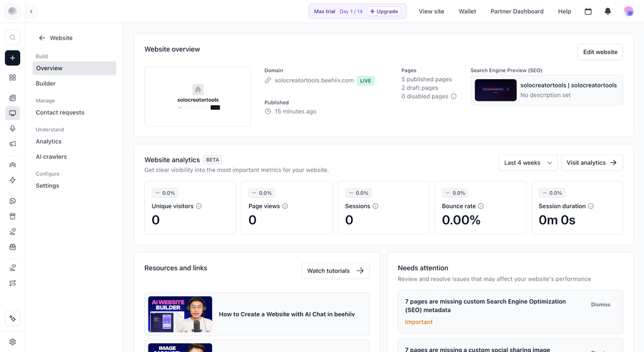Open the microphone podcast icon in the sidebar
This screenshot has height=352, width=644.
click(x=13, y=128)
